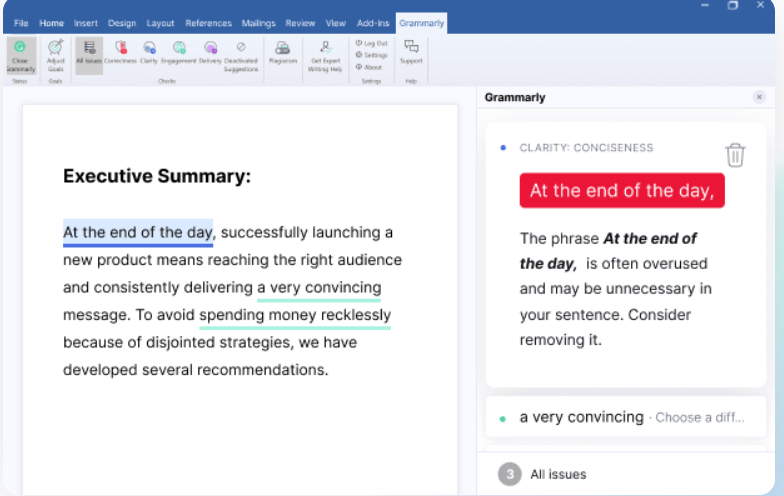
Task: Switch to the Add-ins tab
Action: click(x=373, y=23)
